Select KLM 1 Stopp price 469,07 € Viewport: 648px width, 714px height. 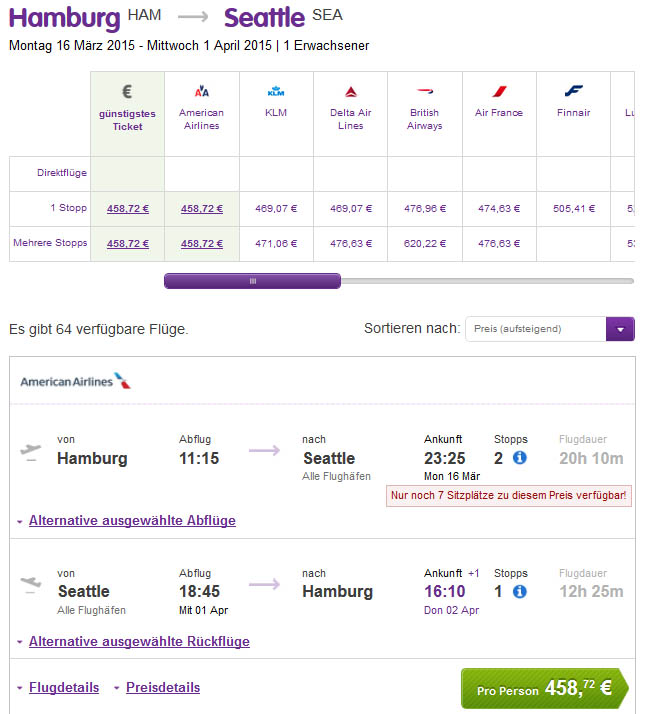(x=276, y=209)
